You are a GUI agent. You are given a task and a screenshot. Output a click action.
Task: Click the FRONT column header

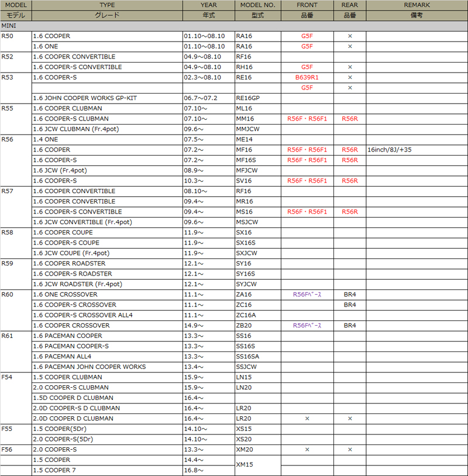click(x=307, y=5)
